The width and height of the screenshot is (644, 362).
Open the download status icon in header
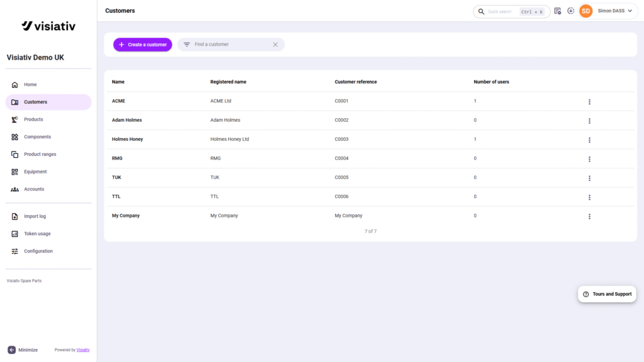[x=571, y=11]
